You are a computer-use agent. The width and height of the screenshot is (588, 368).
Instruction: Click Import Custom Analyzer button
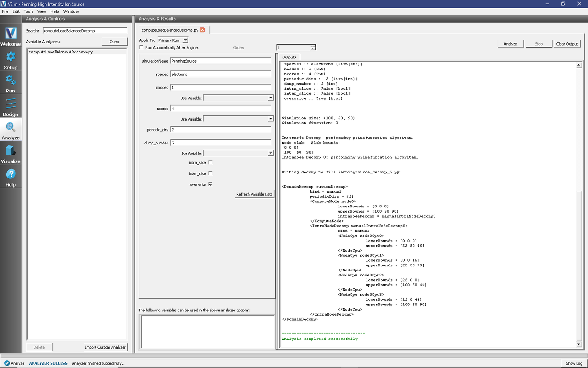(105, 347)
